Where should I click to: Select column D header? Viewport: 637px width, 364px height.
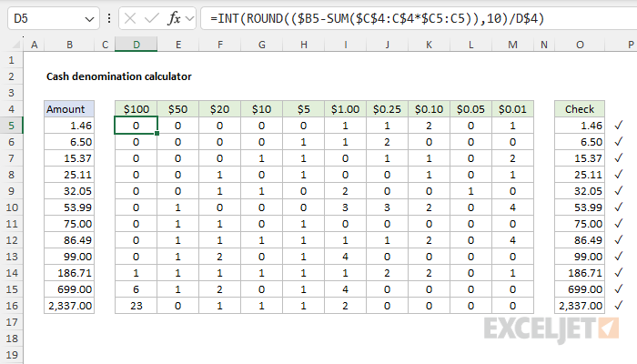136,45
